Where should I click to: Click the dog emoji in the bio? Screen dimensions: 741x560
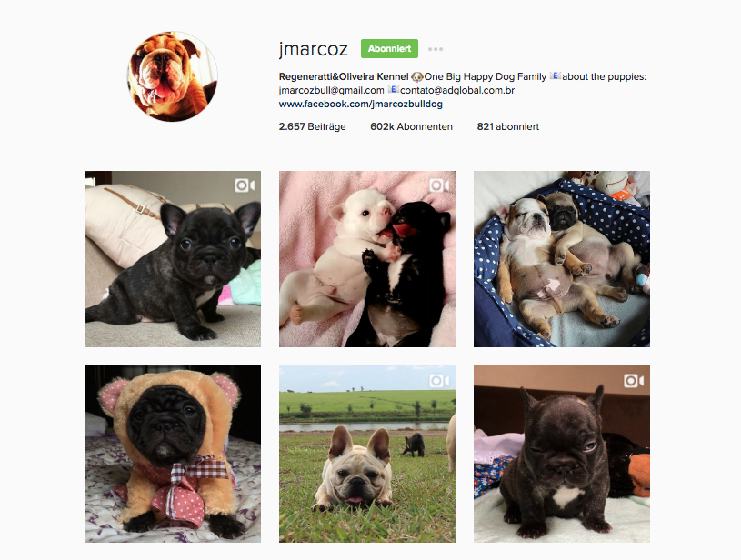coord(416,76)
